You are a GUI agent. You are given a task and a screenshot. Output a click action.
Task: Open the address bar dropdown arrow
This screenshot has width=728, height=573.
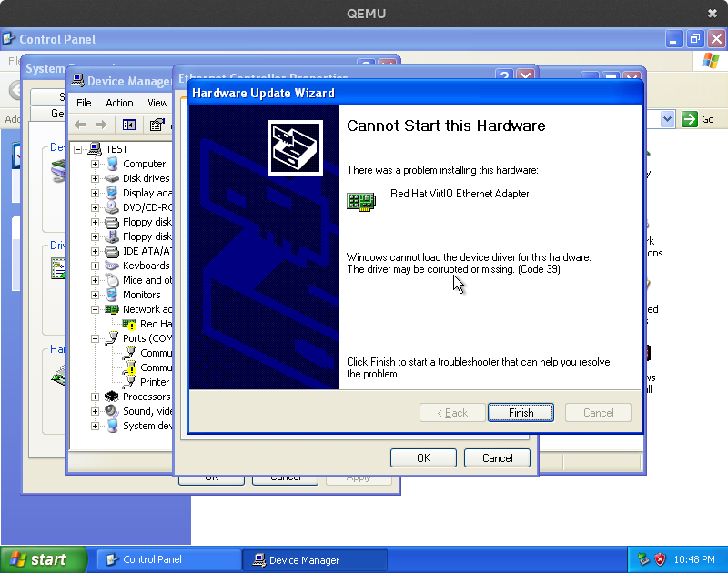pyautogui.click(x=667, y=119)
